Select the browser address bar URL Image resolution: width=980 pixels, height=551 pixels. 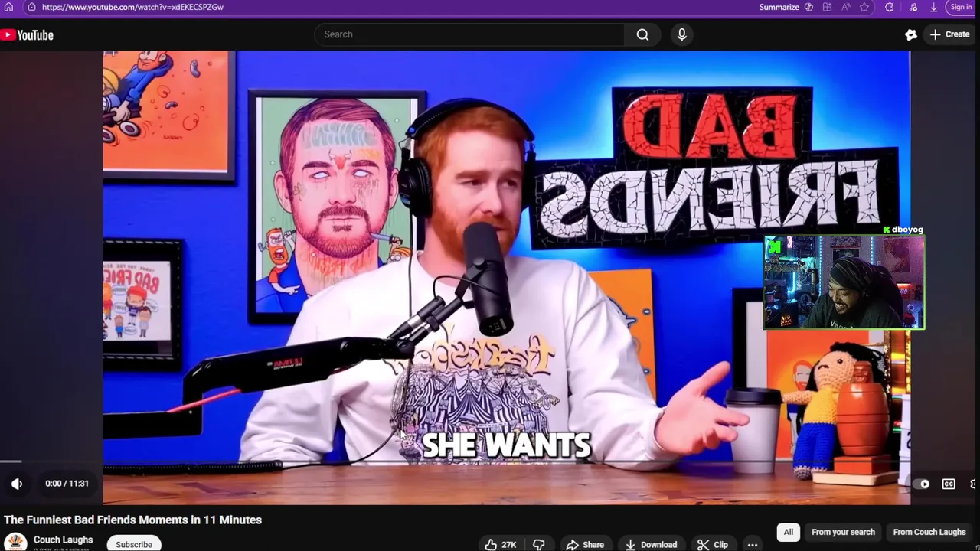tap(132, 7)
